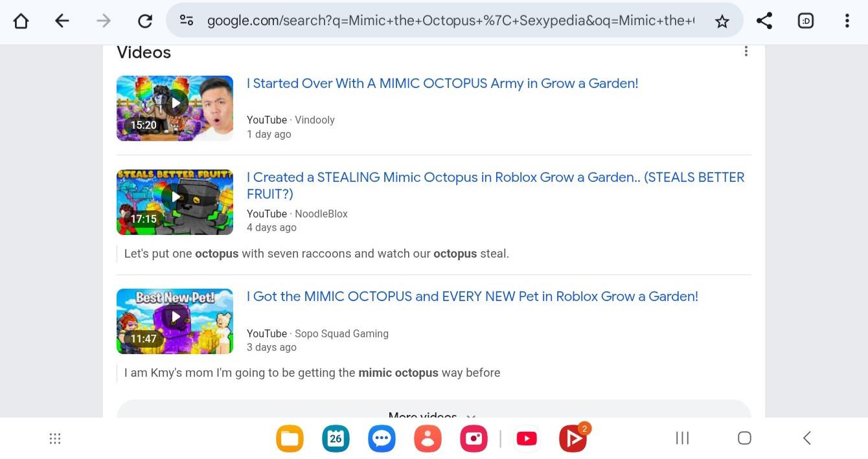Image resolution: width=868 pixels, height=459 pixels.
Task: Open the MIMIC OCTOPUS Army video link
Action: [x=442, y=84]
